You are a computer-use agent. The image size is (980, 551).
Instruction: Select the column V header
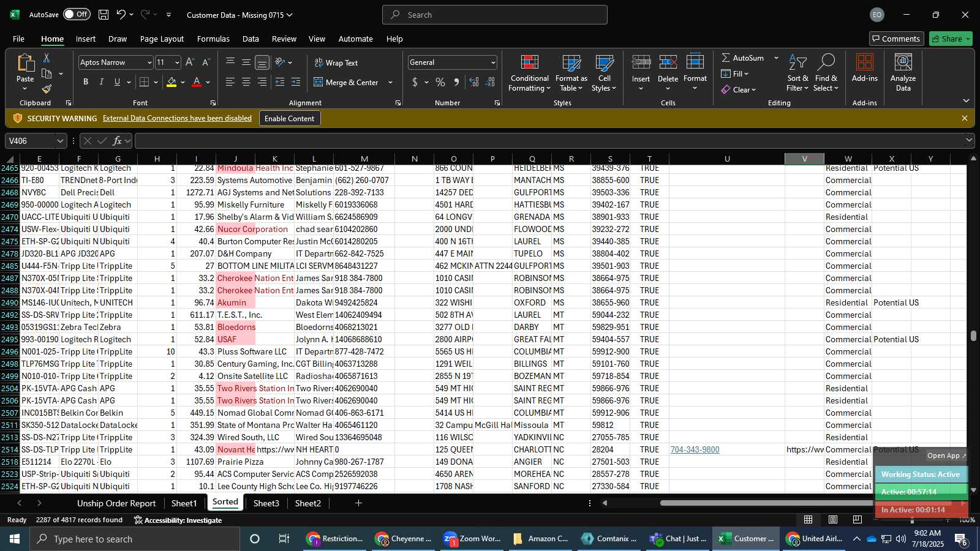click(804, 159)
